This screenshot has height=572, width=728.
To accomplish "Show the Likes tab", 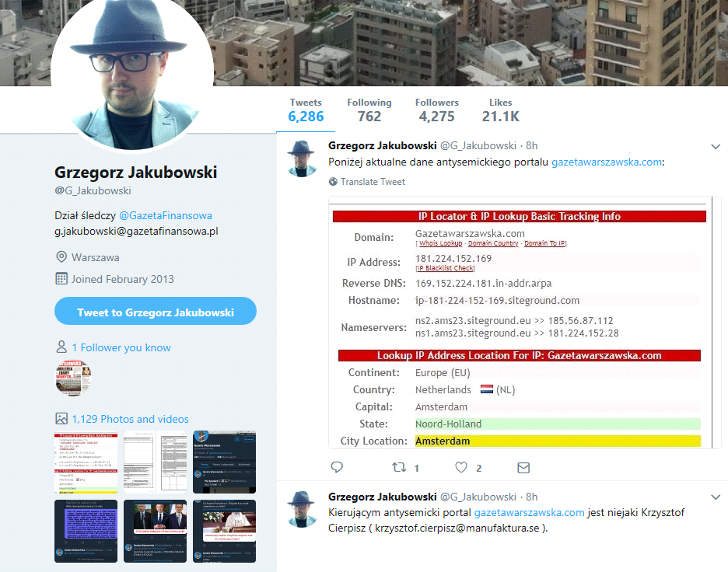I will click(501, 110).
